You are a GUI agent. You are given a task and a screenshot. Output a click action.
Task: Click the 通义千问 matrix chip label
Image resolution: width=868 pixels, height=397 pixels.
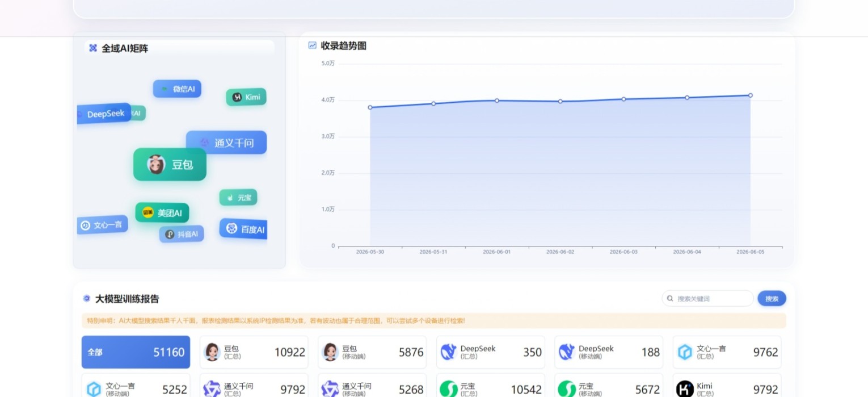234,143
